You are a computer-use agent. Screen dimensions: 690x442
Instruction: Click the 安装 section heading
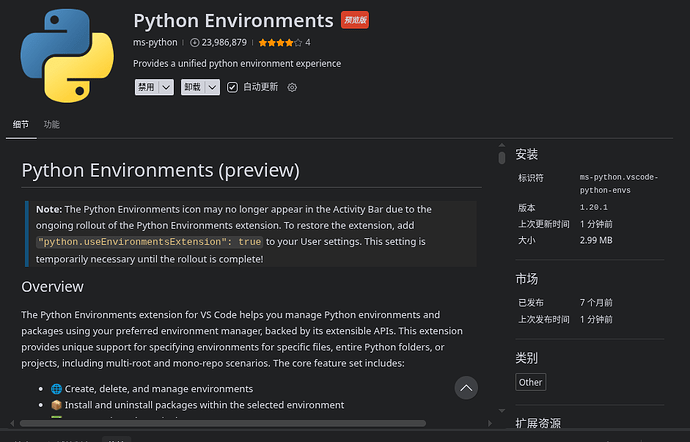click(x=527, y=155)
